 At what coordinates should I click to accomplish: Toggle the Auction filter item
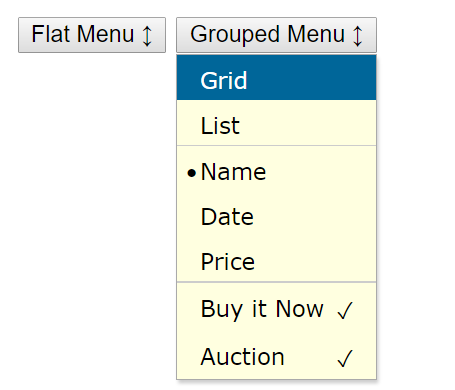coord(276,356)
